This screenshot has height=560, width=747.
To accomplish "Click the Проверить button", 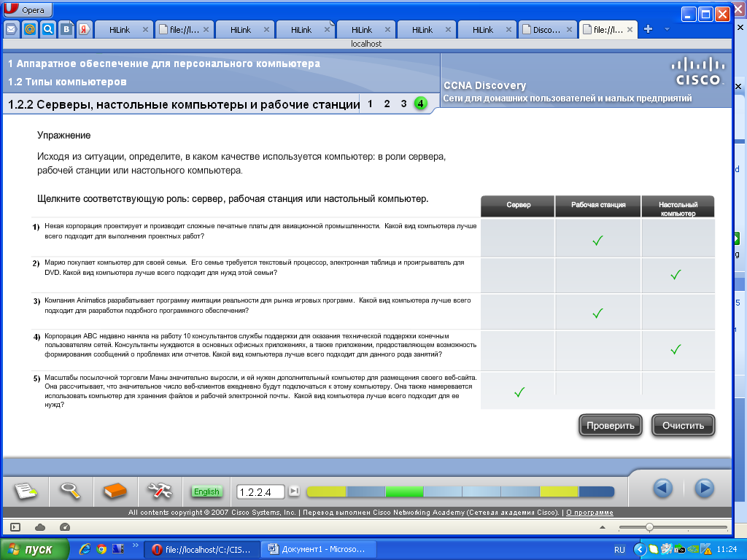I will (x=611, y=425).
